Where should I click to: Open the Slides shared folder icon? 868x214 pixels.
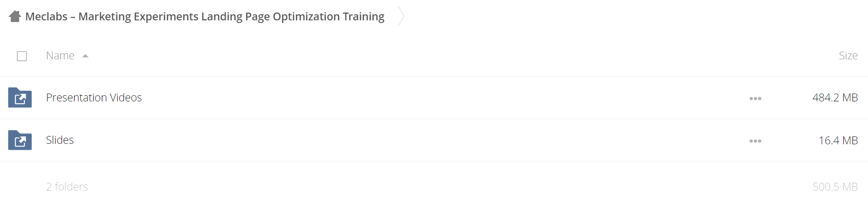20,140
